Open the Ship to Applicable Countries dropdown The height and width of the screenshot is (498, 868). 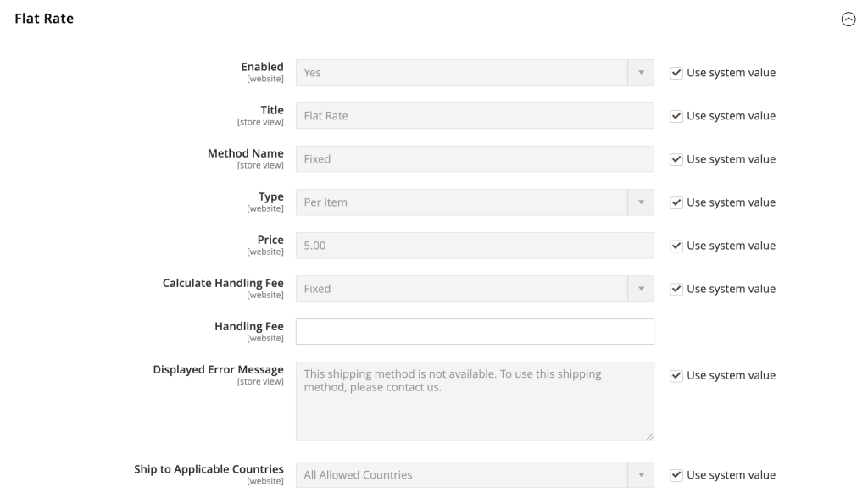(475, 474)
